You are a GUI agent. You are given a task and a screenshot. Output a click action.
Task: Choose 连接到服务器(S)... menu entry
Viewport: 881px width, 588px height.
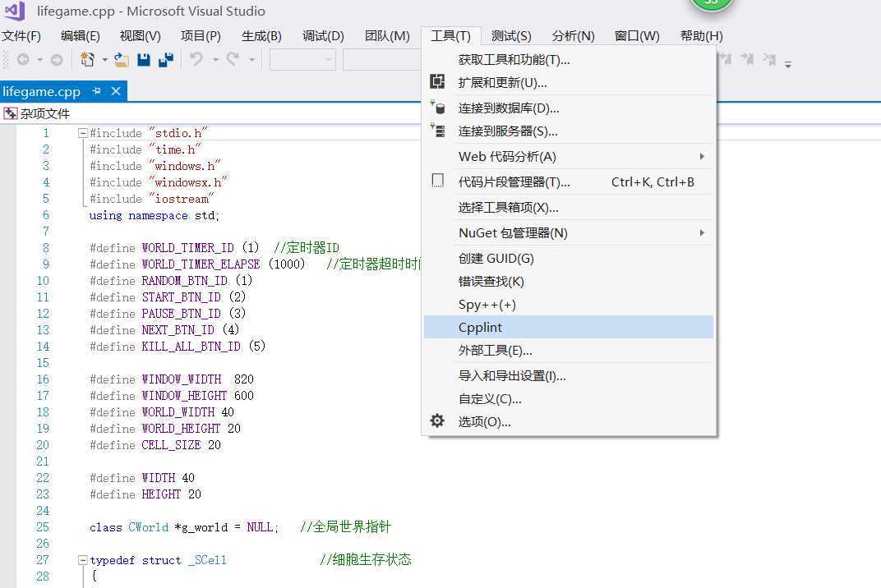(x=569, y=131)
